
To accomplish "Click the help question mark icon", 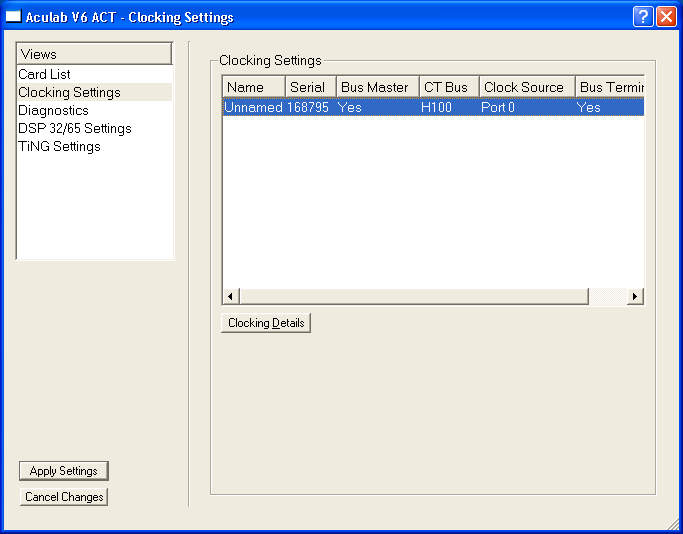I will click(643, 17).
